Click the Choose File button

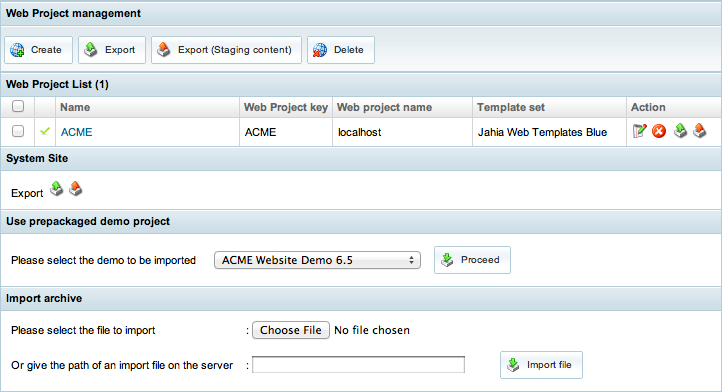[x=291, y=330]
